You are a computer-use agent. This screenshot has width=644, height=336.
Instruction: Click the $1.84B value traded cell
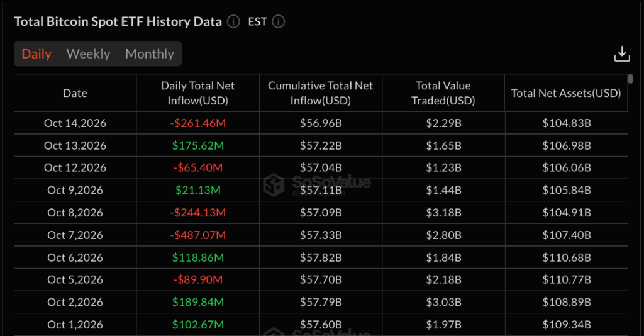point(443,257)
